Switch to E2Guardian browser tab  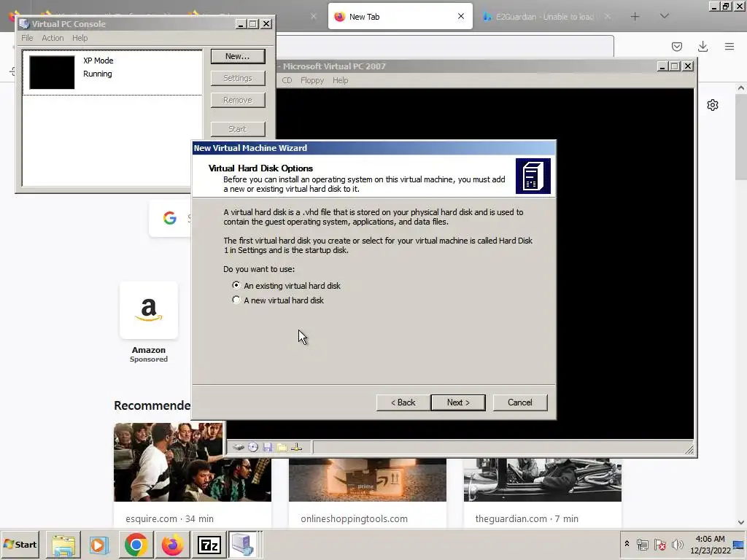pos(545,17)
